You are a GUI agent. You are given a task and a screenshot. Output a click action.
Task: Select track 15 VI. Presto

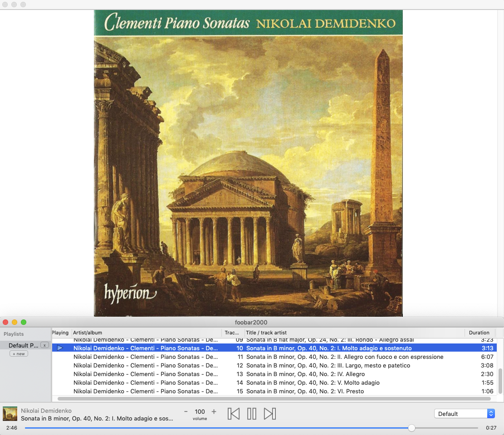pyautogui.click(x=305, y=391)
